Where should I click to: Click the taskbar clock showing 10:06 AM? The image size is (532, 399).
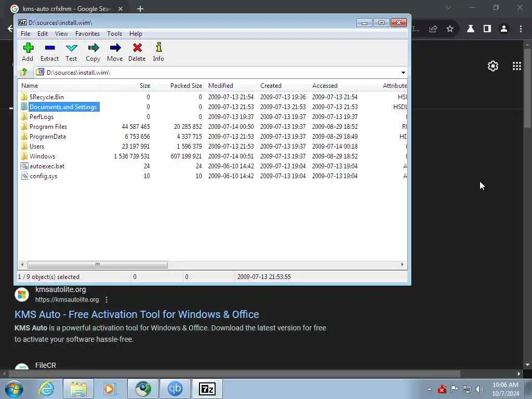[x=505, y=389]
